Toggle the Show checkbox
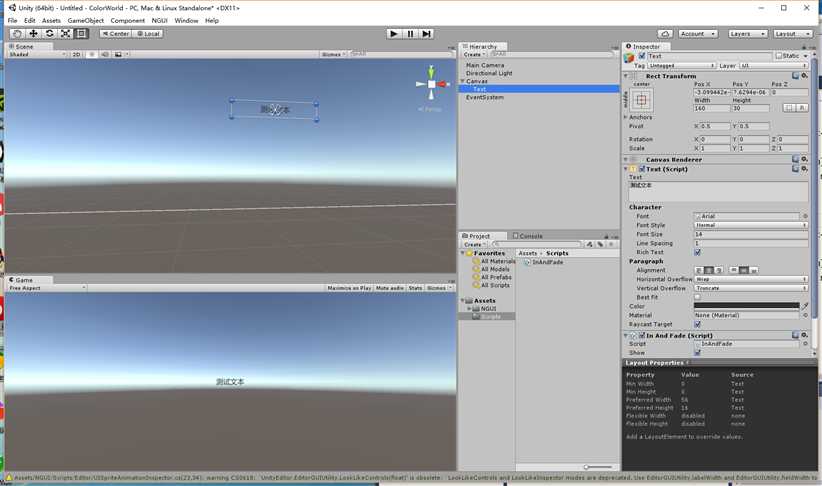The height and width of the screenshot is (486, 822). pyautogui.click(x=697, y=353)
